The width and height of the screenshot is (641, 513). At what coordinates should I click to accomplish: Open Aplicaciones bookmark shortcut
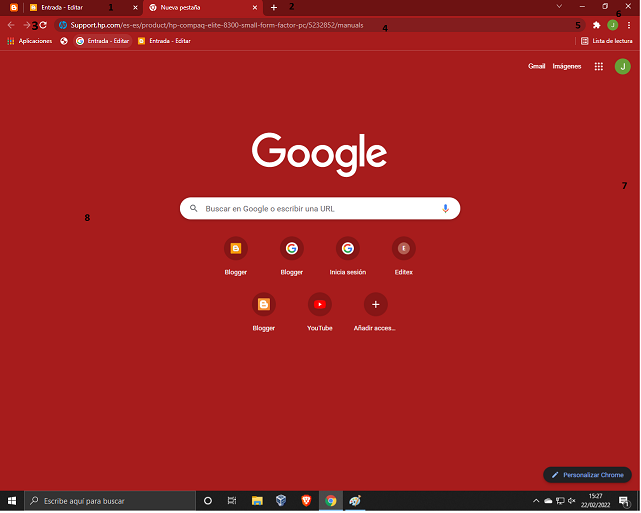tap(29, 41)
